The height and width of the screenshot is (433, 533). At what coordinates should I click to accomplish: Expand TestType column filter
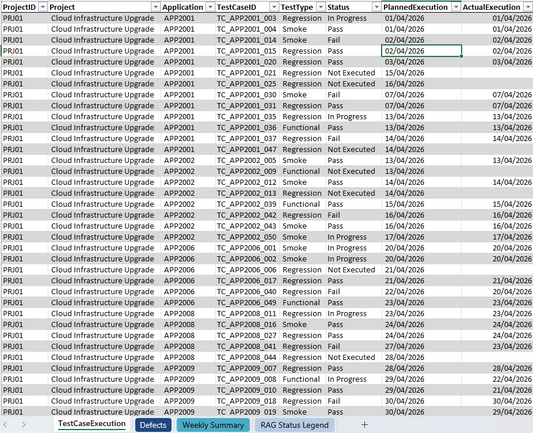pos(321,7)
